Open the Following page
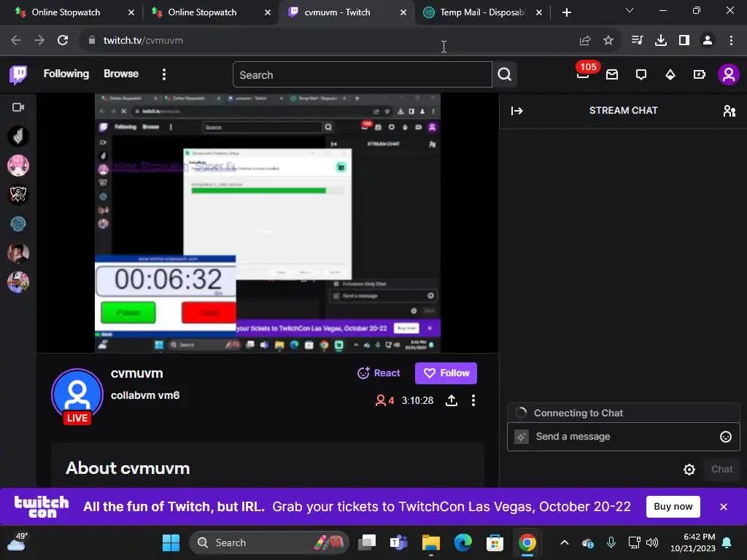The height and width of the screenshot is (560, 747). [x=66, y=74]
